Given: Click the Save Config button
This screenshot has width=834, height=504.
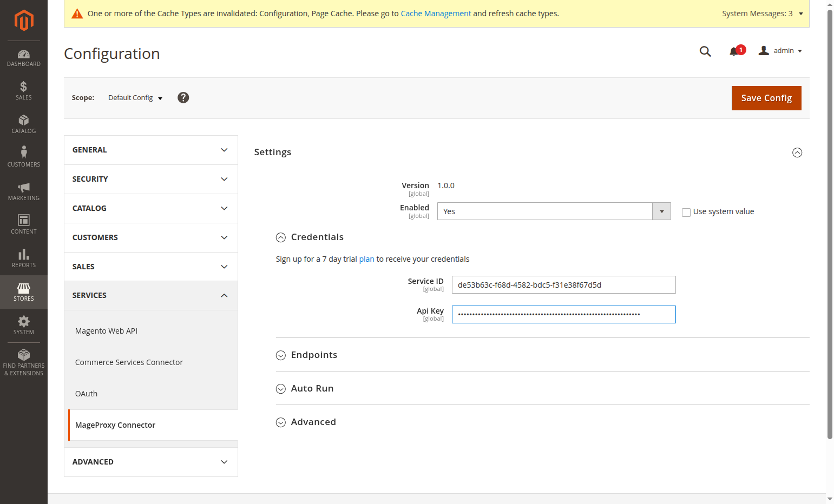Looking at the screenshot, I should pos(766,98).
